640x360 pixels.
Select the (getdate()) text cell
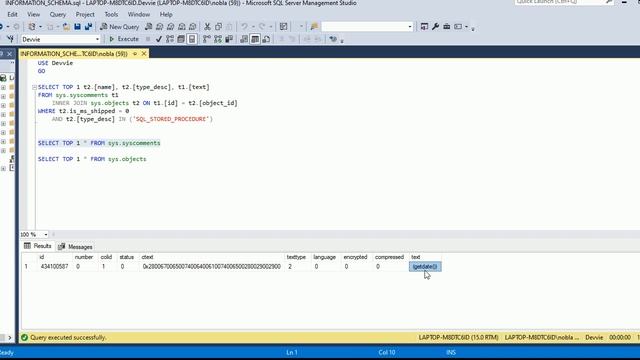(425, 267)
